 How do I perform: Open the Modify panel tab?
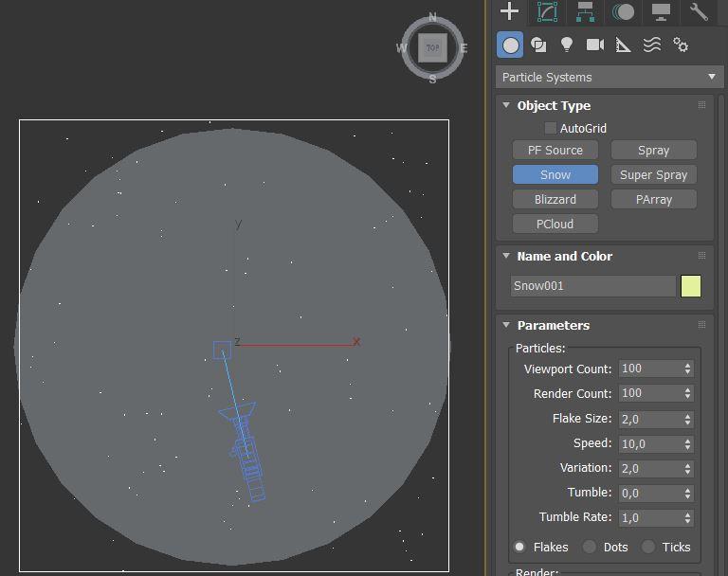tap(547, 11)
